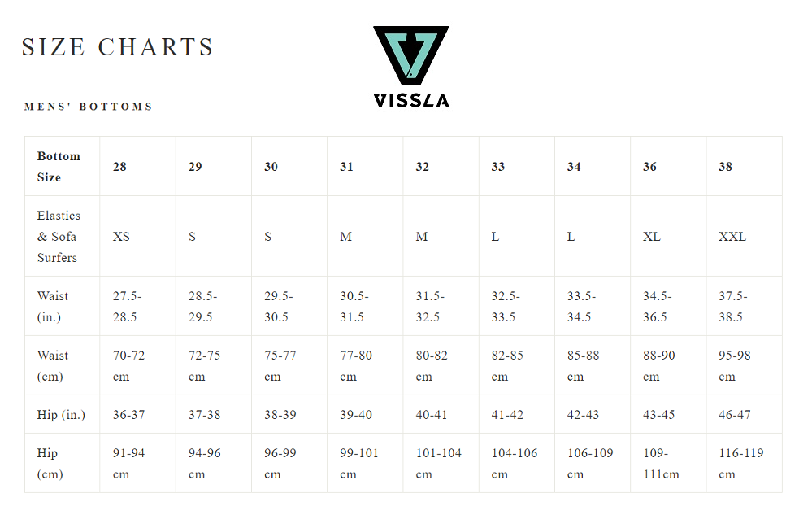Click the Hip (in.) row label
Viewport: 812px width, 515px height.
(59, 415)
